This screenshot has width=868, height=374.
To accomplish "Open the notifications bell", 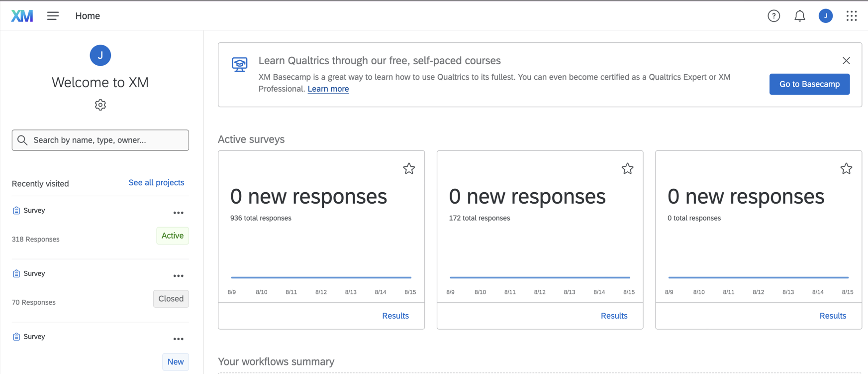I will coord(799,16).
